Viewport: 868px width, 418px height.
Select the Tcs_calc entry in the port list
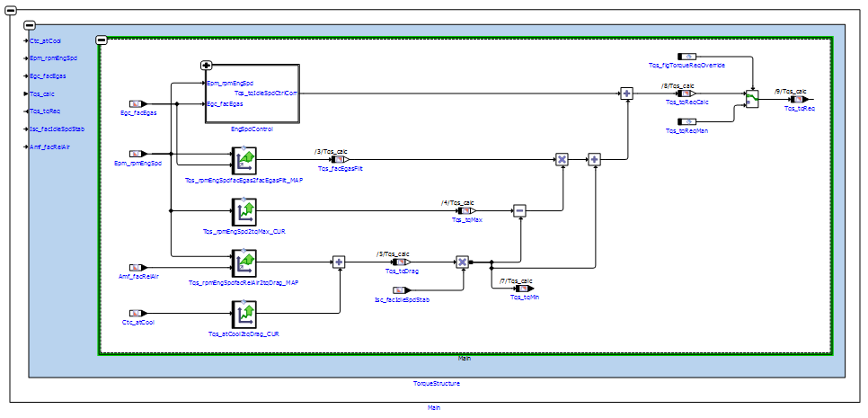43,93
